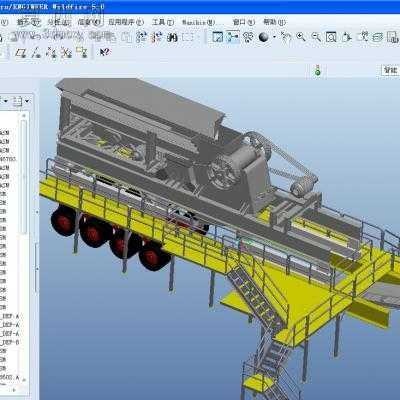This screenshot has height=400, width=400.
Task: Click the dashed selection box icon
Action: (188, 37)
